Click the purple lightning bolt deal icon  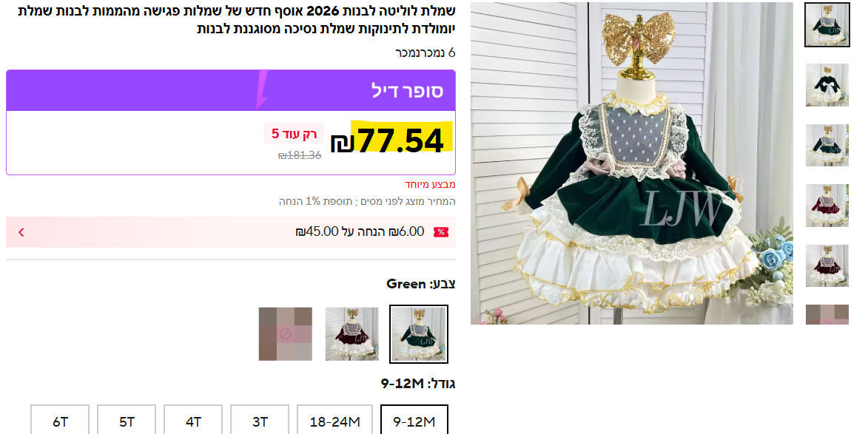tap(262, 89)
